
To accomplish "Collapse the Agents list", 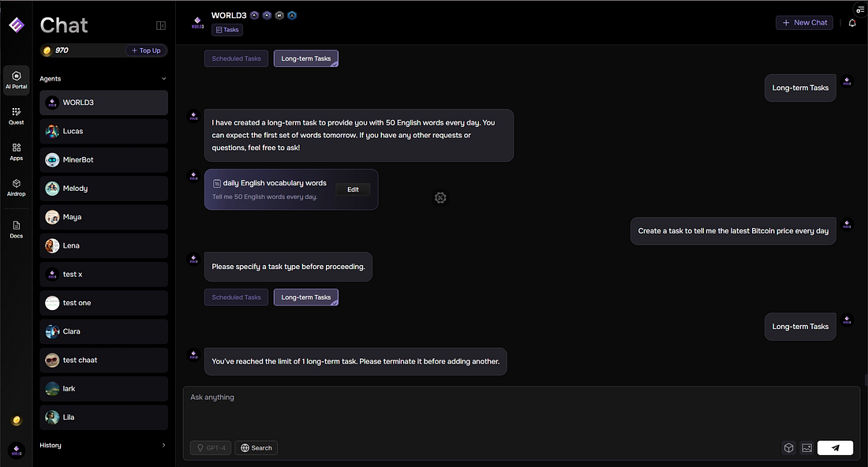I will coord(164,79).
